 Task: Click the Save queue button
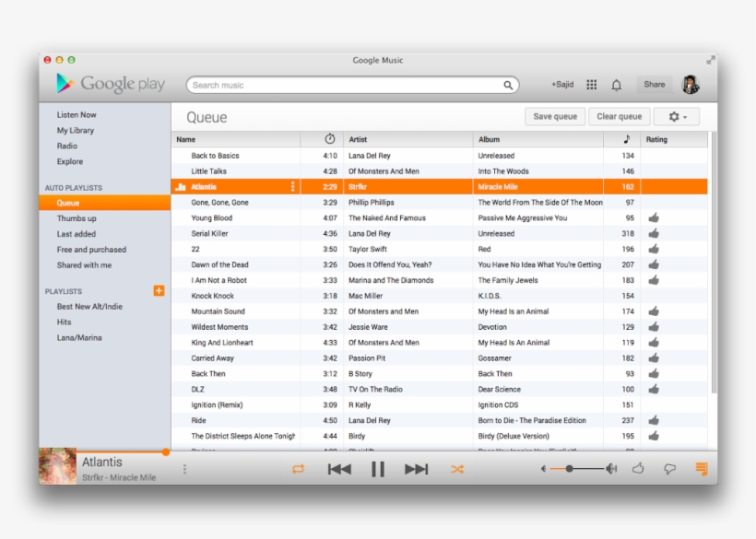(x=555, y=117)
